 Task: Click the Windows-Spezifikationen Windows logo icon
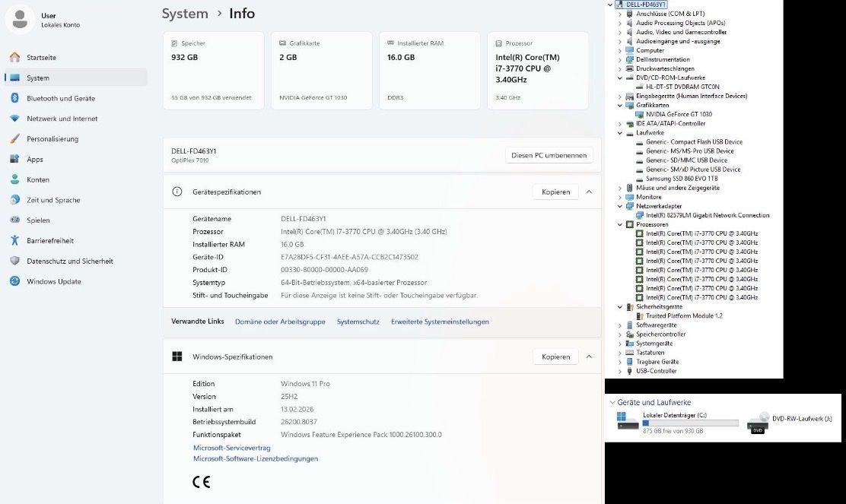pyautogui.click(x=177, y=357)
